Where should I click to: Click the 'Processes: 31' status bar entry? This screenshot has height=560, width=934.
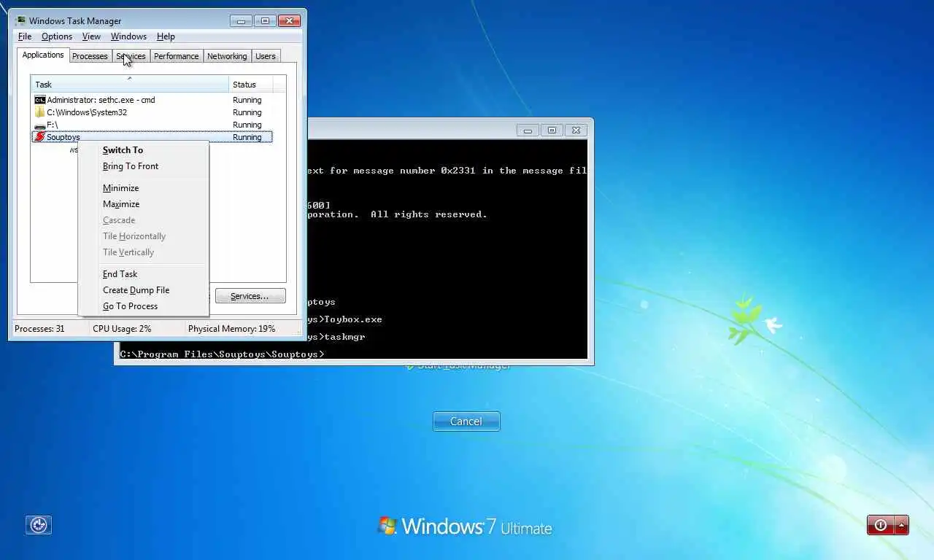point(39,329)
